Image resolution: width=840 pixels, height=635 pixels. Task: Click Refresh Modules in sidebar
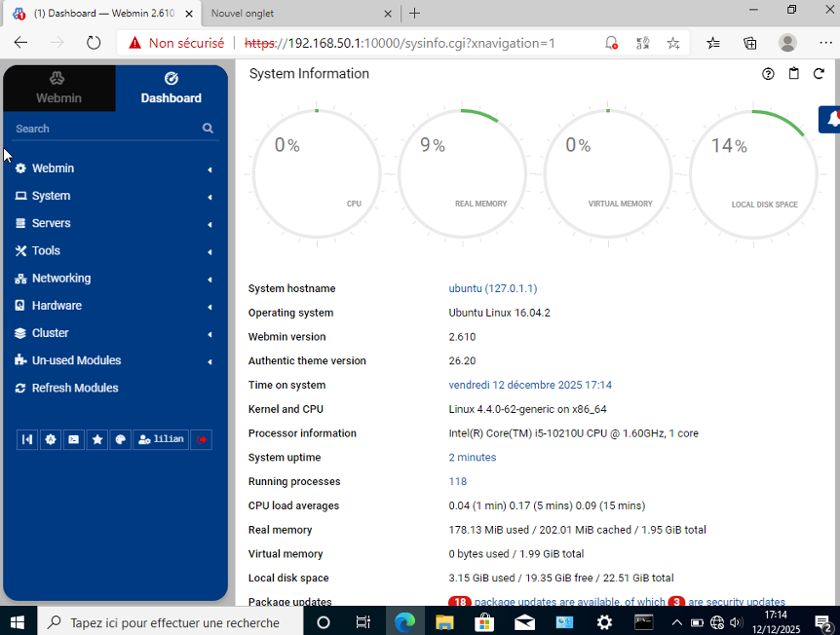click(x=74, y=388)
